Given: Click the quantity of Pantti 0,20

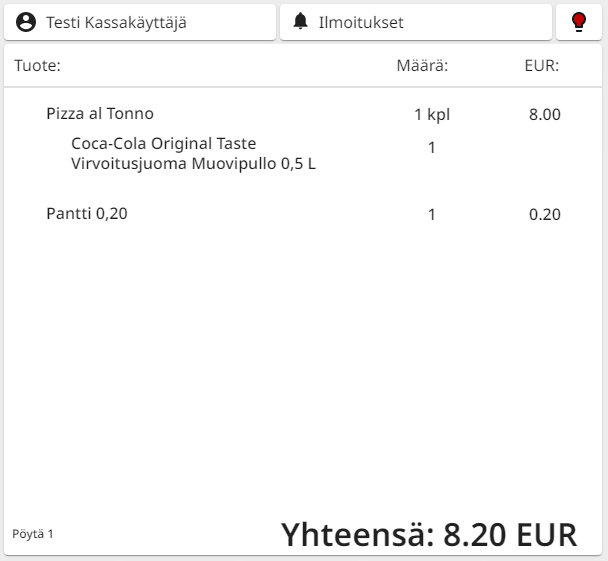Looking at the screenshot, I should (432, 214).
